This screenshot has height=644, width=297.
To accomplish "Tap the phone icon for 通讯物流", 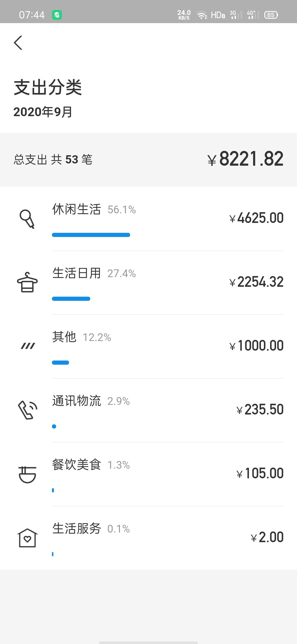I will tap(27, 410).
